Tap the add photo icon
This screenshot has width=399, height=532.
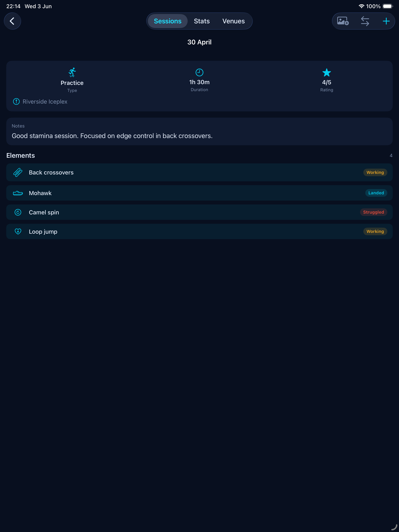coord(343,21)
